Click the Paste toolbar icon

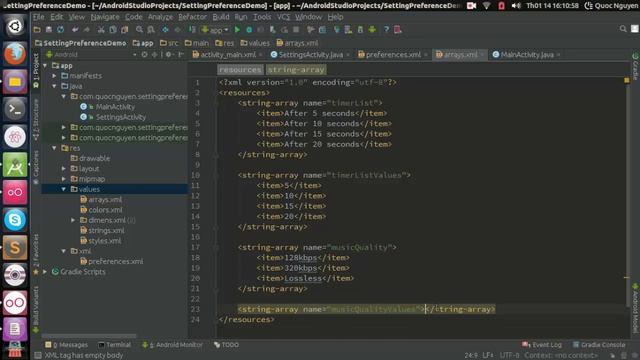tap(124, 30)
